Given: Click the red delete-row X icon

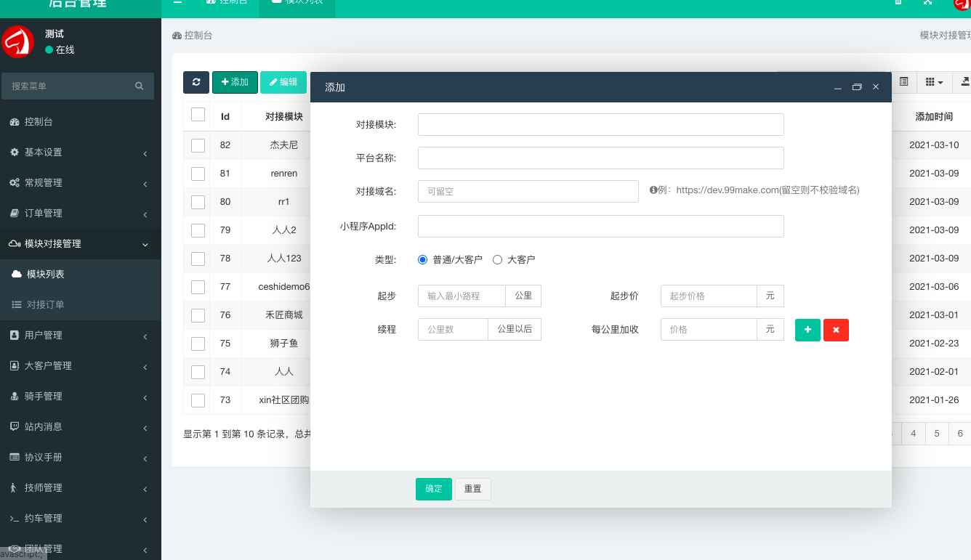Looking at the screenshot, I should (836, 330).
